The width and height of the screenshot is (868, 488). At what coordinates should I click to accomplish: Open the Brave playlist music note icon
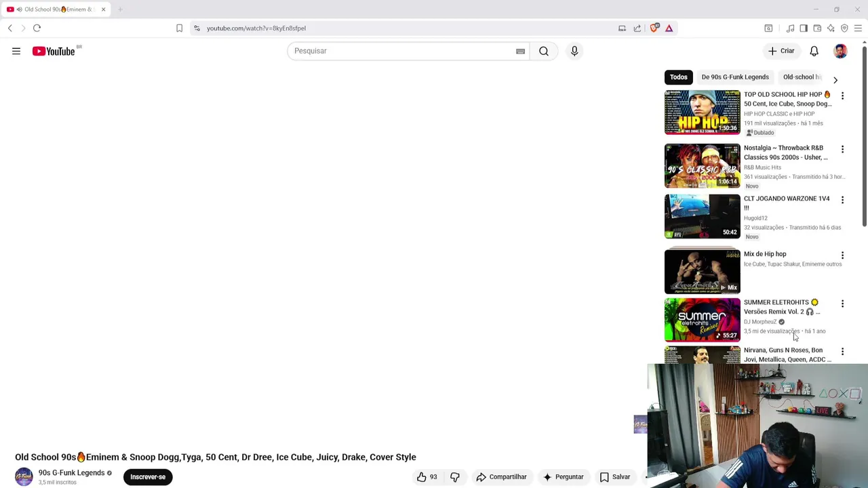coord(790,28)
